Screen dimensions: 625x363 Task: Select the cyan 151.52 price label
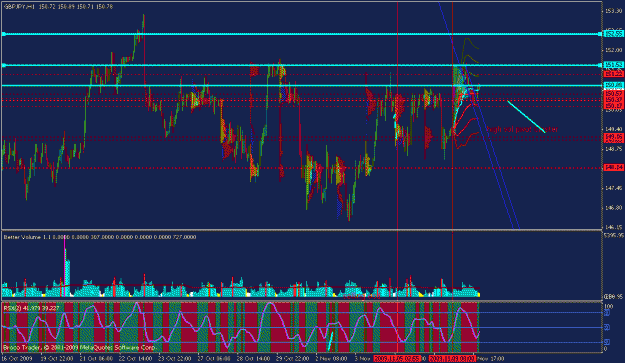(614, 65)
